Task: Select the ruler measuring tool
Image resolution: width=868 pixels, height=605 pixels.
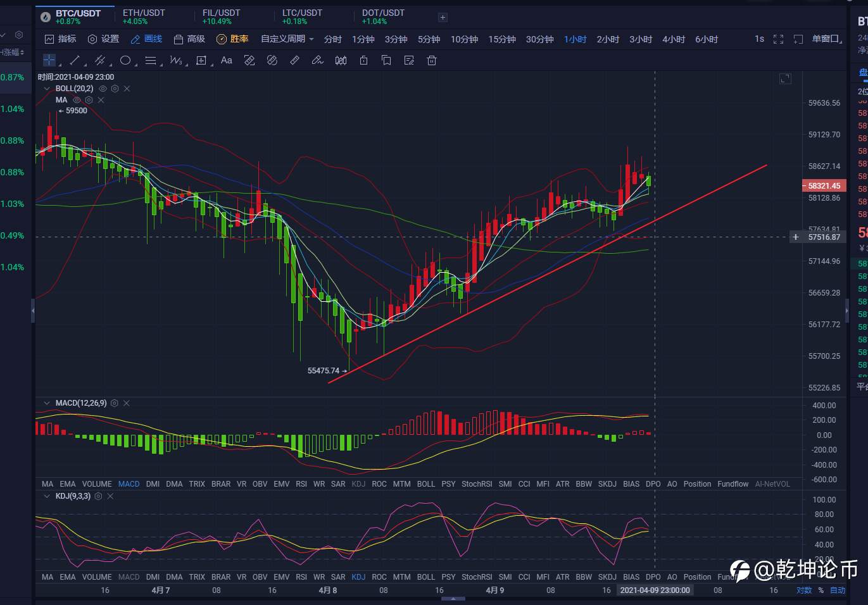Action: pos(294,60)
